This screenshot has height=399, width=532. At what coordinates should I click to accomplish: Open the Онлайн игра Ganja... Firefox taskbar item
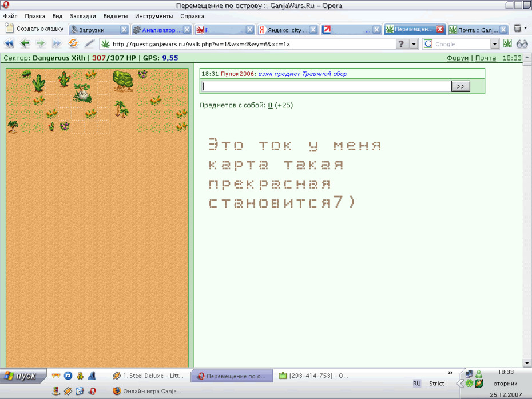pyautogui.click(x=146, y=391)
